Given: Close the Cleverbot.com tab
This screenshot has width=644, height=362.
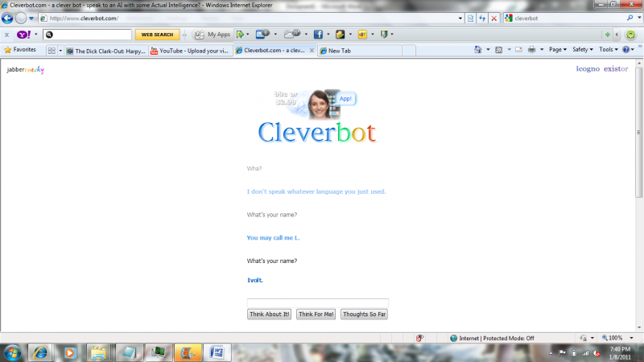Looking at the screenshot, I should 312,51.
